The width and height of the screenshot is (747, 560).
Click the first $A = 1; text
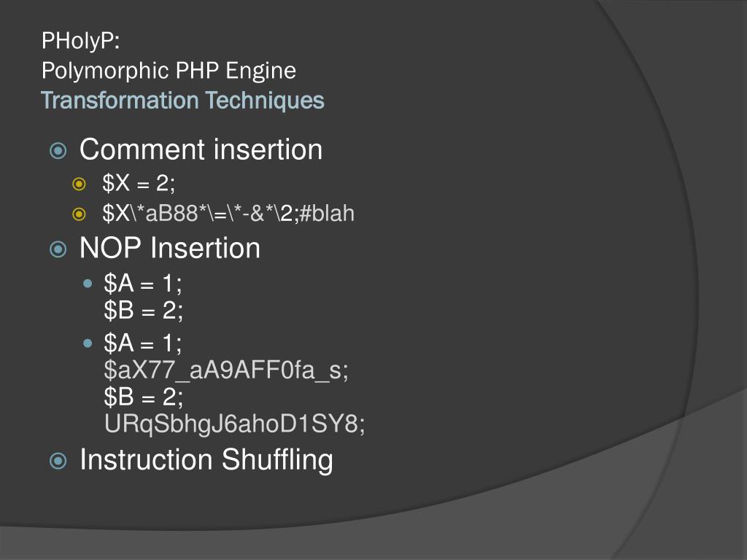coord(143,282)
